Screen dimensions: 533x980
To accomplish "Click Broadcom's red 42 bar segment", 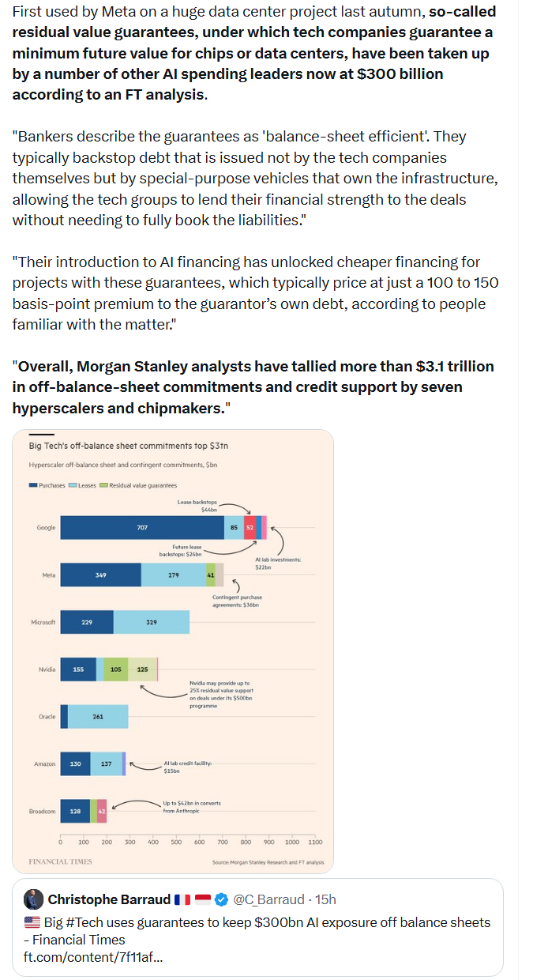I will (x=102, y=811).
